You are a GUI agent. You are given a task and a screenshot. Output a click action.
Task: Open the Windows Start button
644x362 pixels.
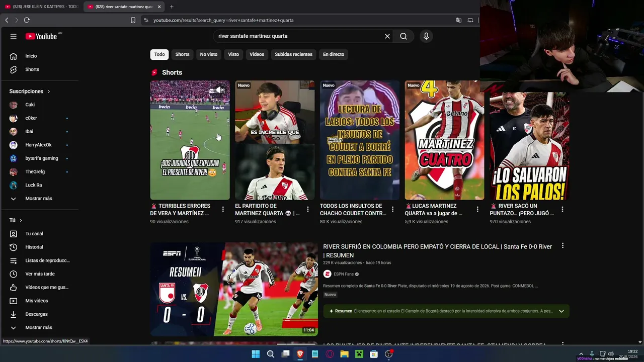click(256, 354)
